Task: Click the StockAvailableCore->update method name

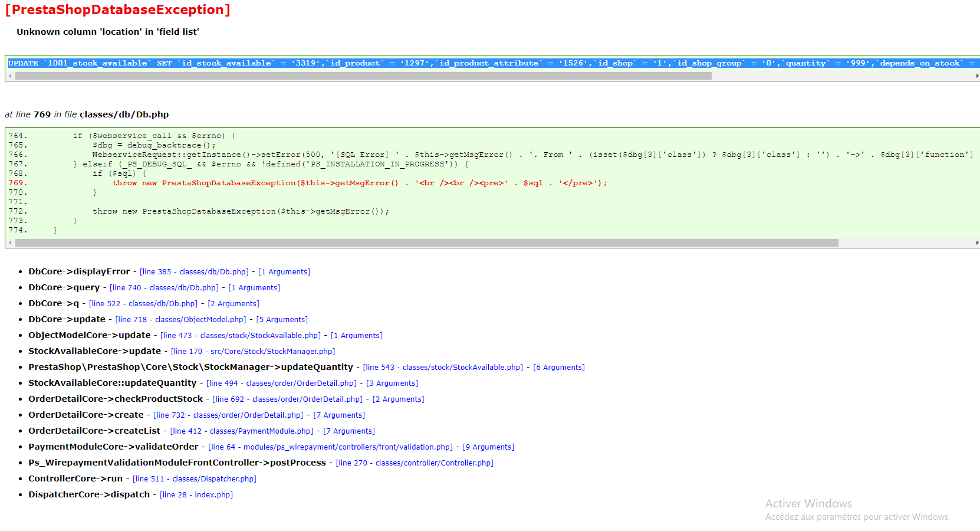Action: point(95,351)
